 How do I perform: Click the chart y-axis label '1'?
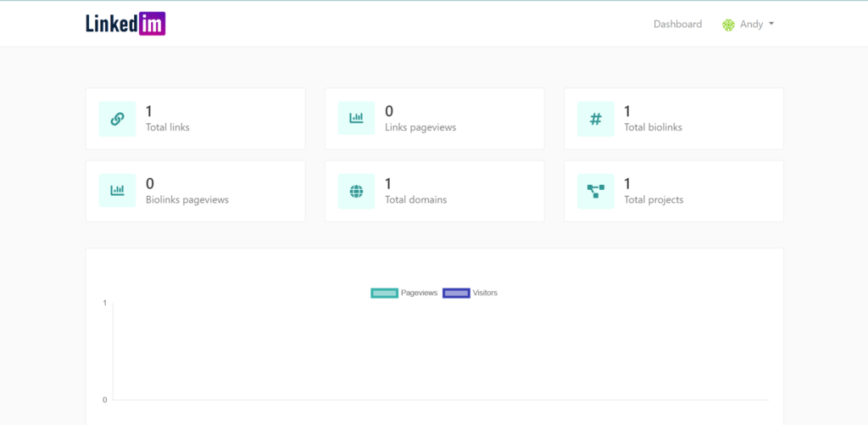(x=104, y=303)
